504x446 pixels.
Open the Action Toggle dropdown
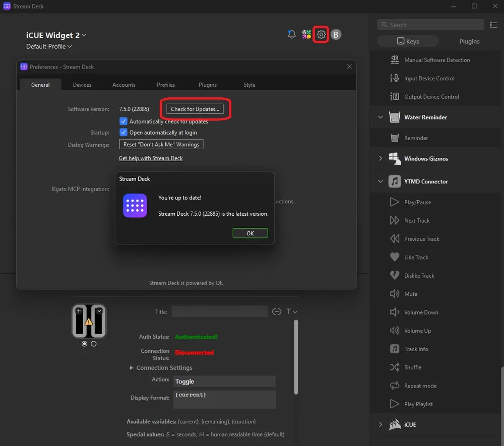tap(224, 381)
